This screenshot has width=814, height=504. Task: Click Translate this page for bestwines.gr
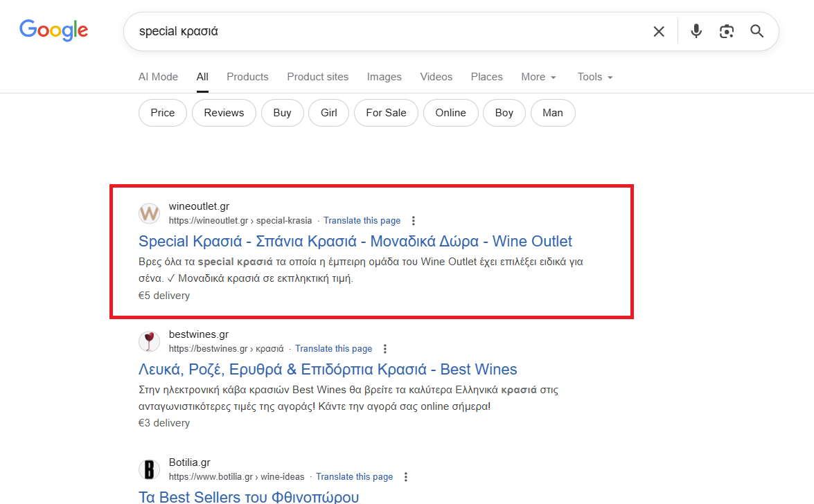pos(333,349)
